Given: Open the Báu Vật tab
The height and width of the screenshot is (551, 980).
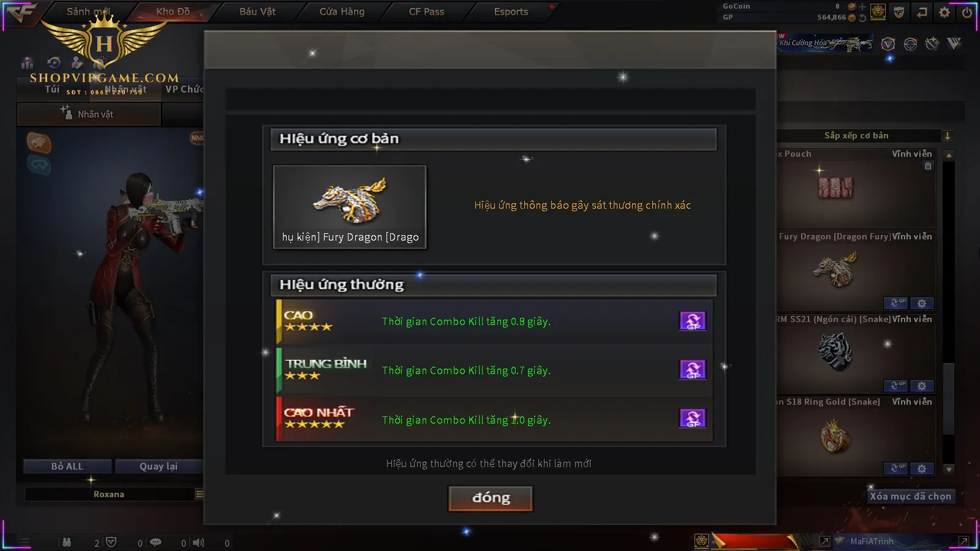Looking at the screenshot, I should tap(257, 12).
